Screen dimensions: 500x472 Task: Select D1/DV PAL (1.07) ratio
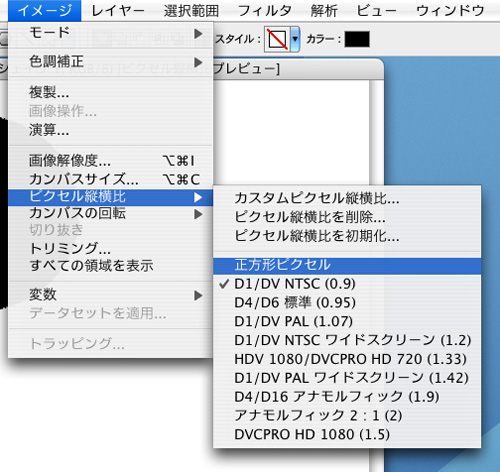347,321
